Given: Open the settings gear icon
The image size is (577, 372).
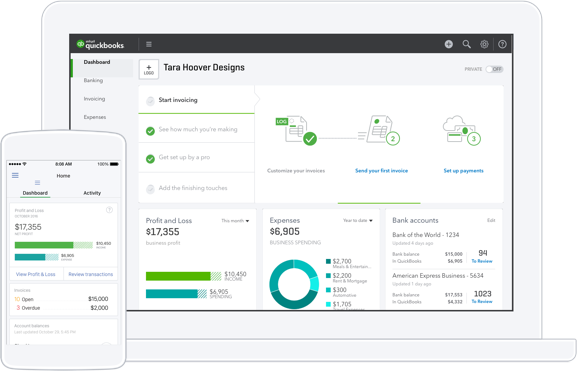Looking at the screenshot, I should pyautogui.click(x=484, y=44).
